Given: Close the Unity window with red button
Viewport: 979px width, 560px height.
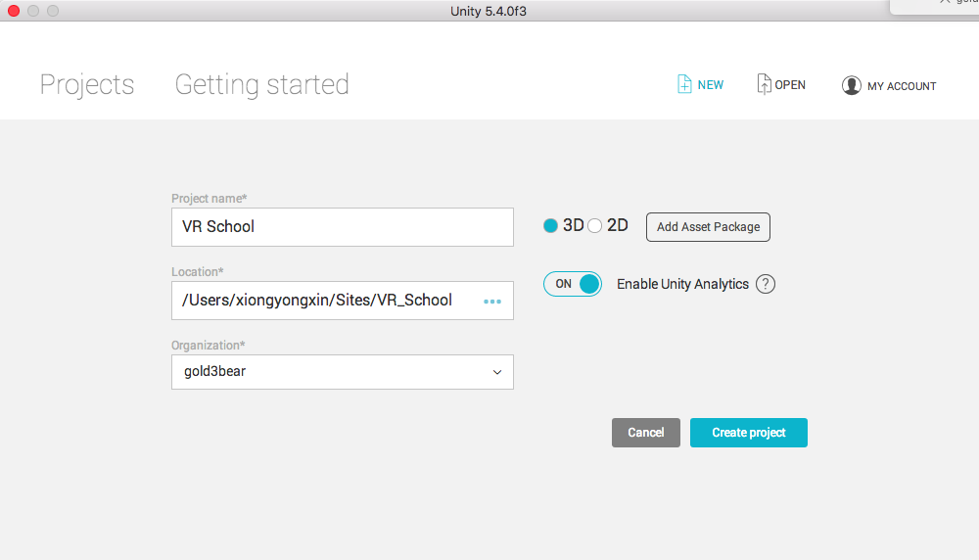Looking at the screenshot, I should tap(14, 11).
